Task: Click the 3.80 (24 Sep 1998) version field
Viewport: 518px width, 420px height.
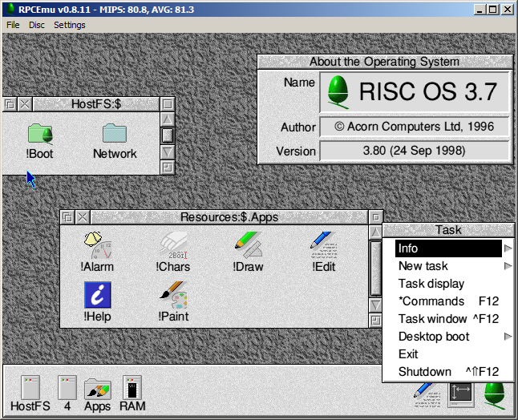Action: tap(415, 151)
